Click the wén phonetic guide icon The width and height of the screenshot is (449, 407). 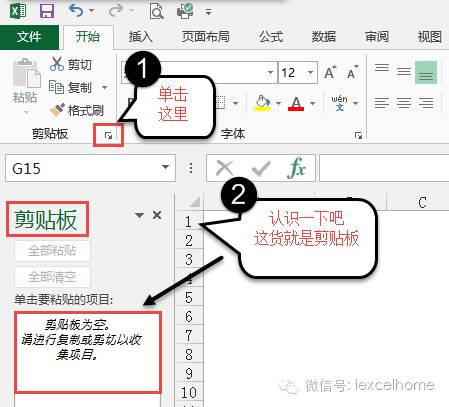339,103
